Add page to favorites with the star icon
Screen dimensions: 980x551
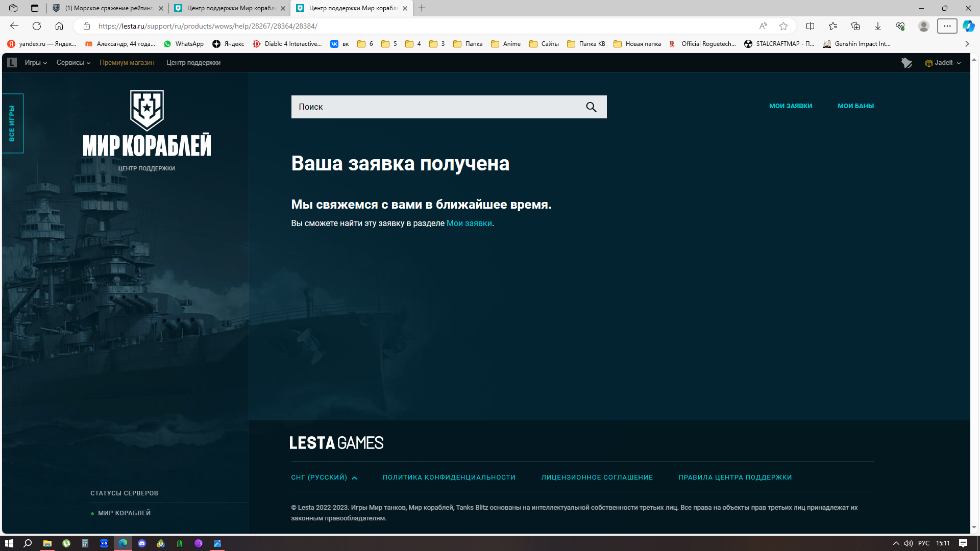pos(783,26)
